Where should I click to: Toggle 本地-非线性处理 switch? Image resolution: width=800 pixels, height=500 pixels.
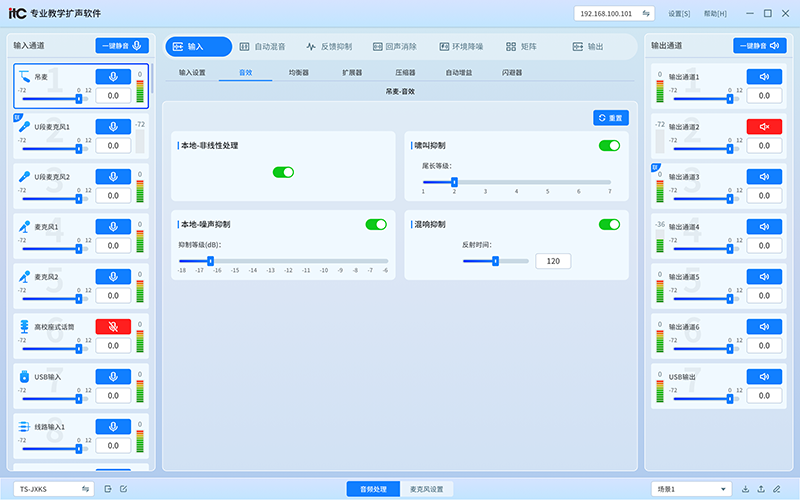[x=283, y=172]
